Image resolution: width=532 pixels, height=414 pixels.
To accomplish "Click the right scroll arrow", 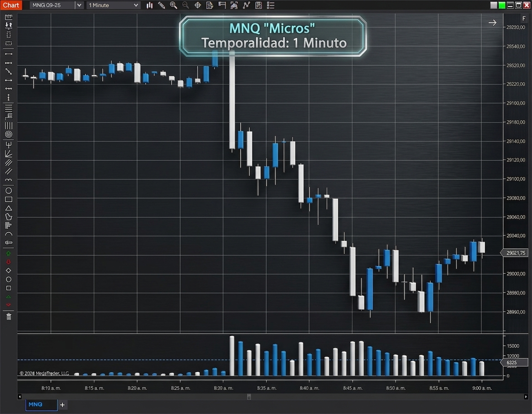I will pyautogui.click(x=526, y=397).
